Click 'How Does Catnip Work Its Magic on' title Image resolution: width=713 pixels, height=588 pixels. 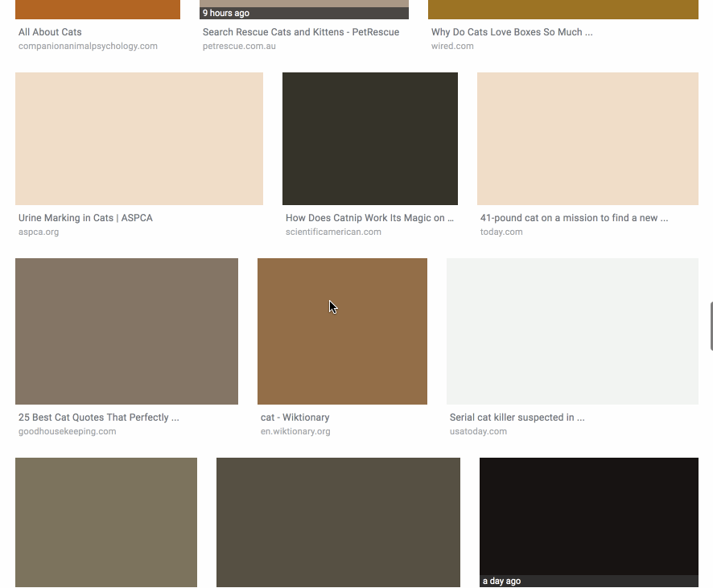369,218
